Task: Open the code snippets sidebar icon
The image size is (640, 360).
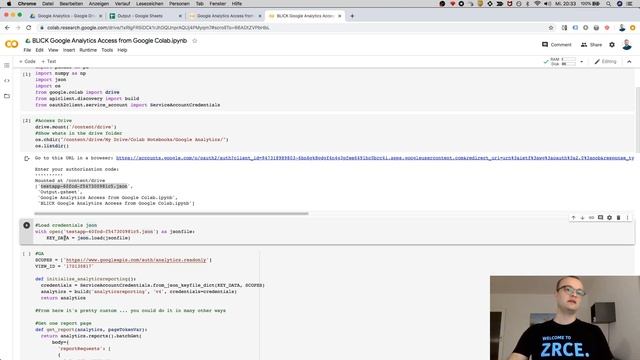Action: click(x=7, y=81)
